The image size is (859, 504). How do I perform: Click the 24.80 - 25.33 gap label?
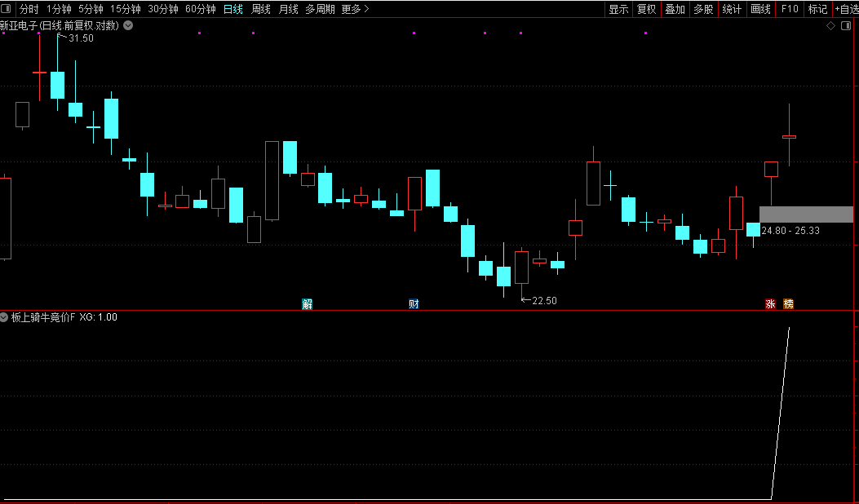[790, 231]
